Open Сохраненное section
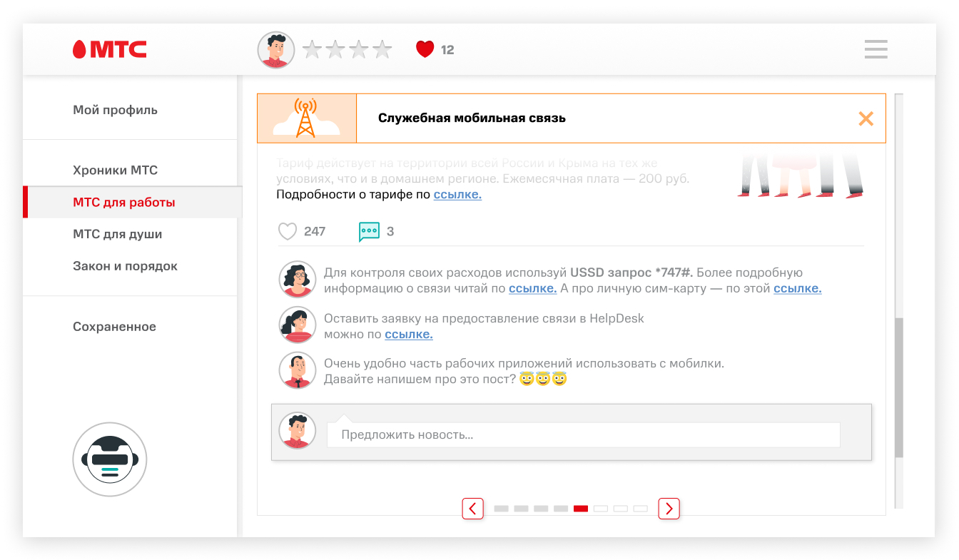 click(x=114, y=327)
